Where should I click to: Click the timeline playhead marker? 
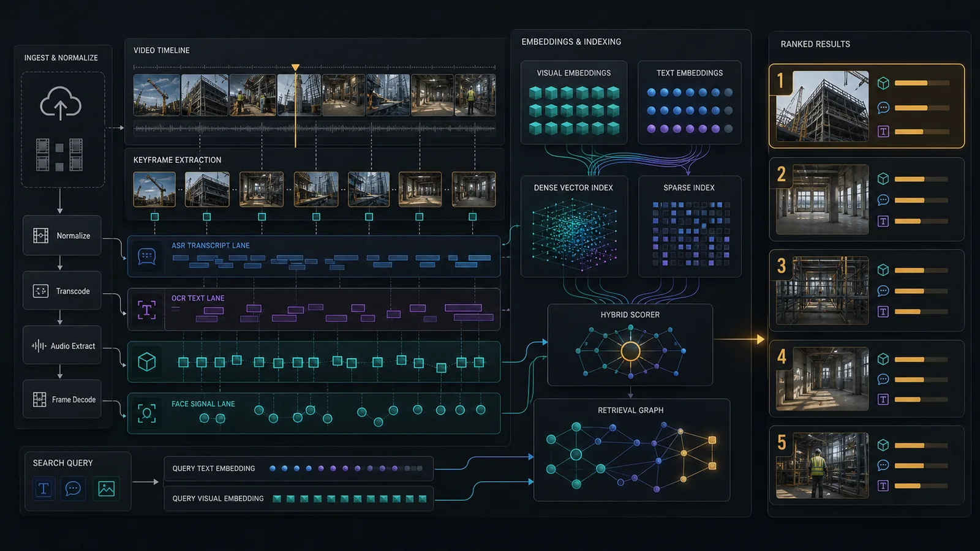pos(295,67)
